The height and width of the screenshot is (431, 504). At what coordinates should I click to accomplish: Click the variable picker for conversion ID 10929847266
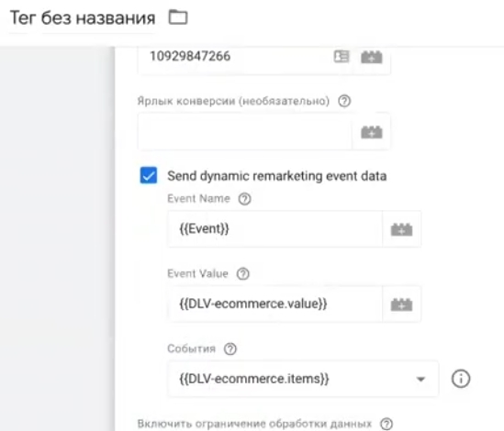(x=372, y=57)
